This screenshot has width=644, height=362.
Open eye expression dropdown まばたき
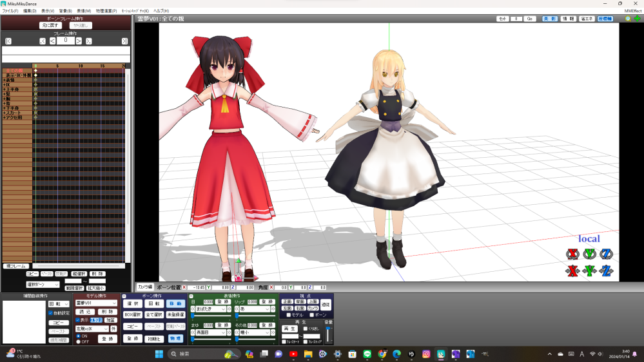click(x=211, y=309)
